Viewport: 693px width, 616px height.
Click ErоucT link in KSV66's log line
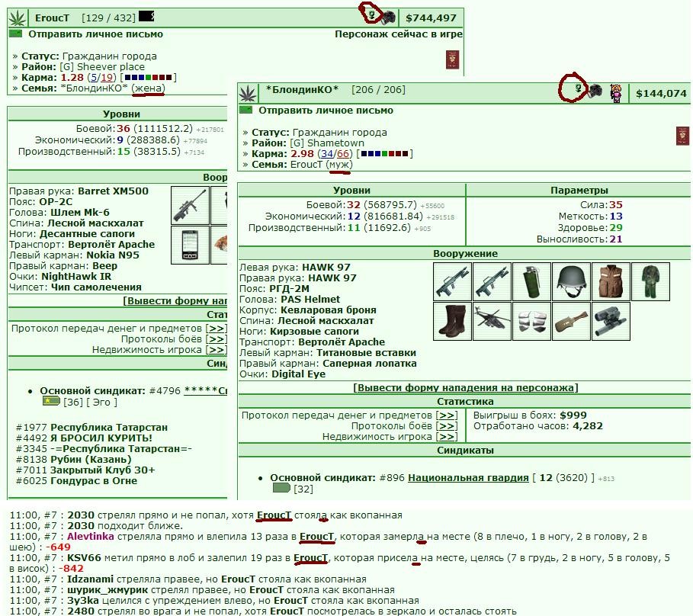click(310, 557)
